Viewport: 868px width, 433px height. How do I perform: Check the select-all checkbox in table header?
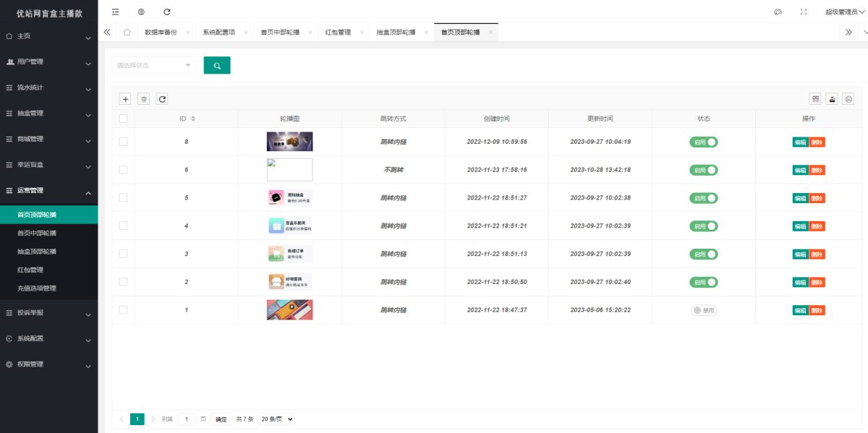pyautogui.click(x=123, y=119)
